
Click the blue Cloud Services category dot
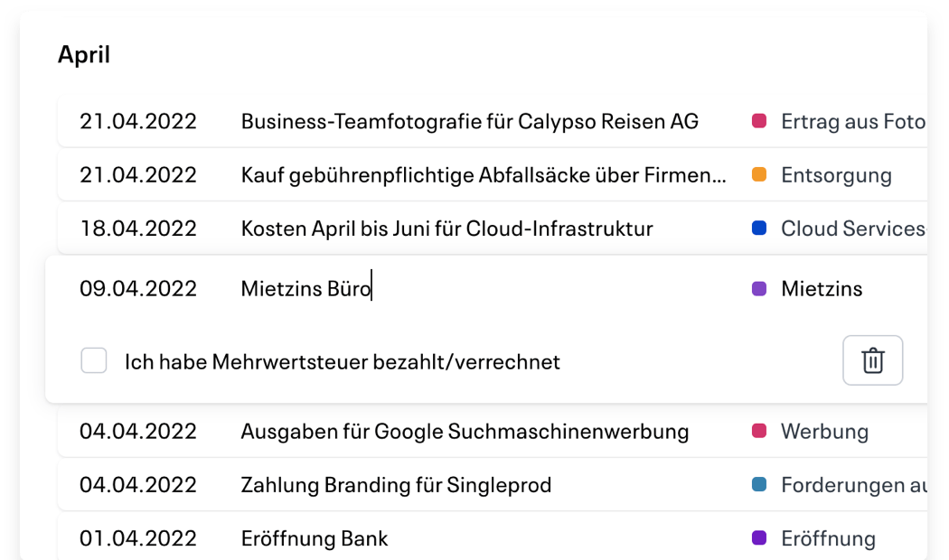[x=759, y=228]
